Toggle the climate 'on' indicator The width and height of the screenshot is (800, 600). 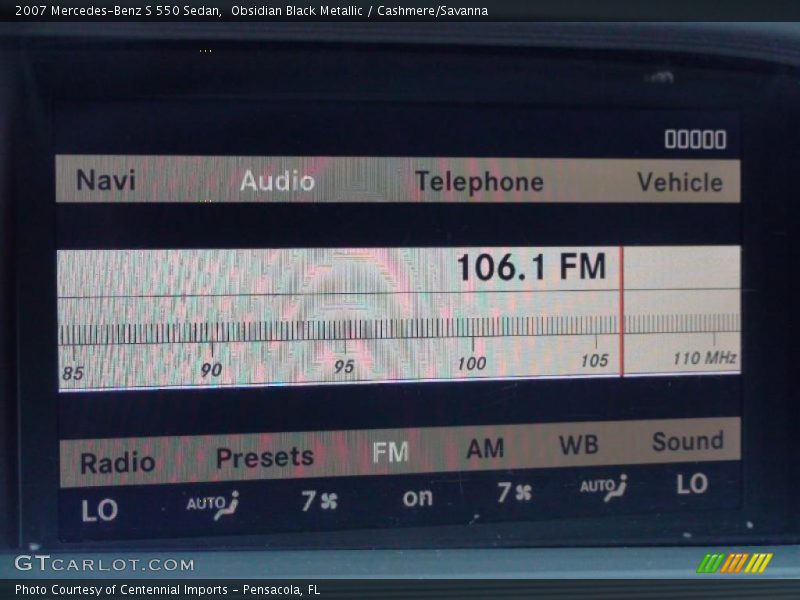[x=418, y=497]
